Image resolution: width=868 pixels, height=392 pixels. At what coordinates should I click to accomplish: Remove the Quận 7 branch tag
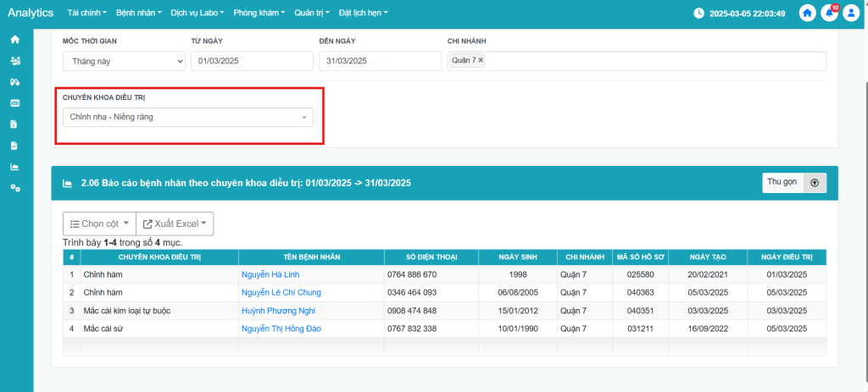click(x=481, y=60)
